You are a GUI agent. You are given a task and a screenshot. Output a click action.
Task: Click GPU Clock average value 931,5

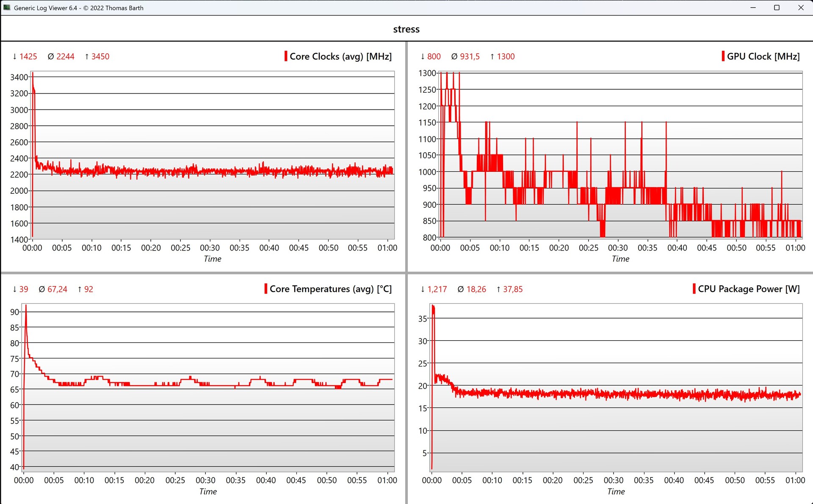tap(470, 57)
